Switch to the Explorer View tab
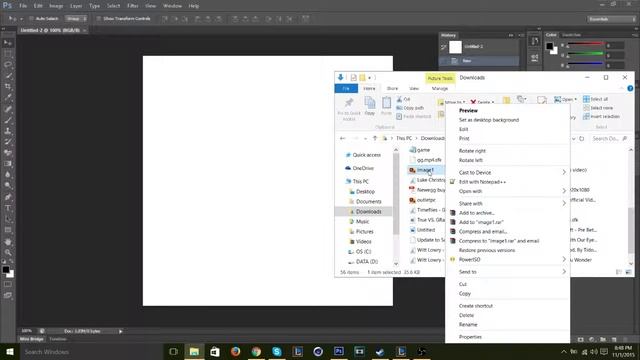640x360 pixels. click(x=414, y=88)
